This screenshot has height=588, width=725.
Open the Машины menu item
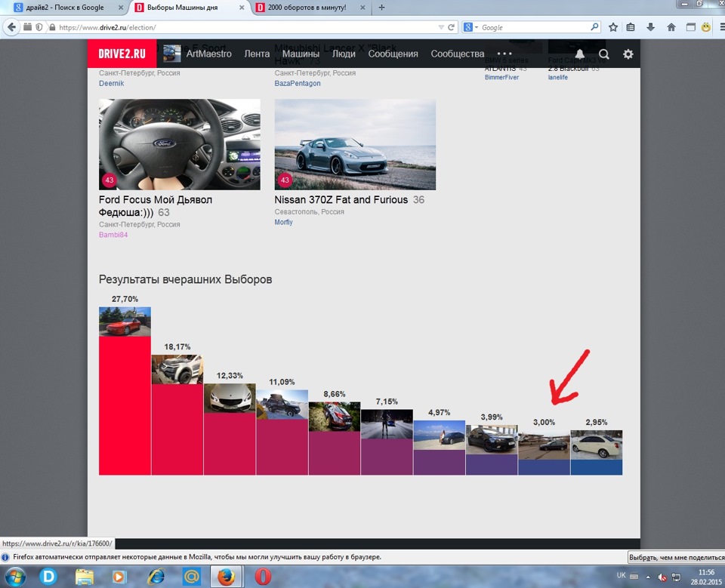[301, 54]
